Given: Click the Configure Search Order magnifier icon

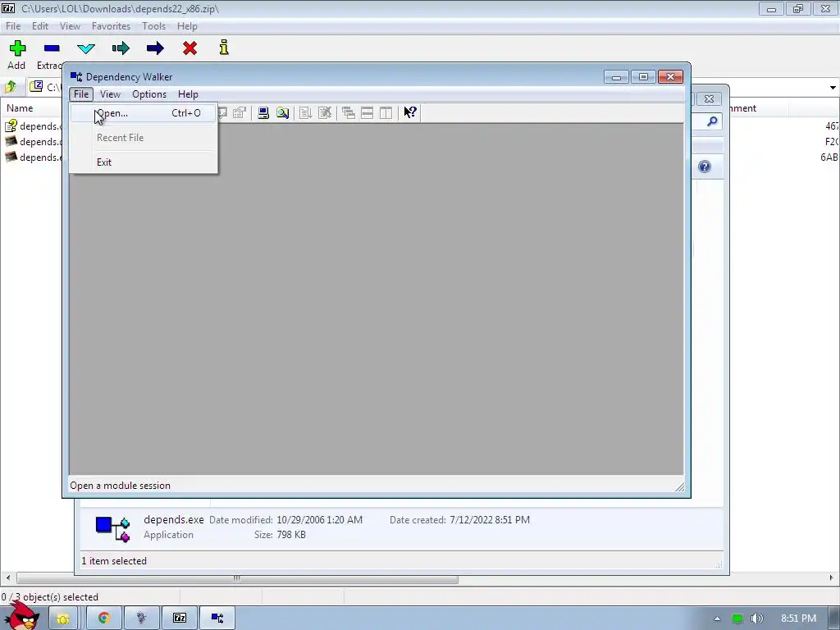Looking at the screenshot, I should 282,112.
